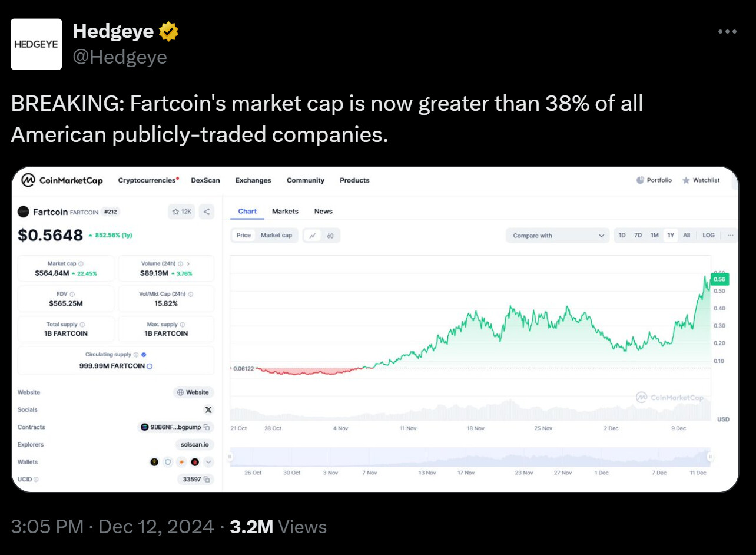Select the line chart view icon

(313, 236)
